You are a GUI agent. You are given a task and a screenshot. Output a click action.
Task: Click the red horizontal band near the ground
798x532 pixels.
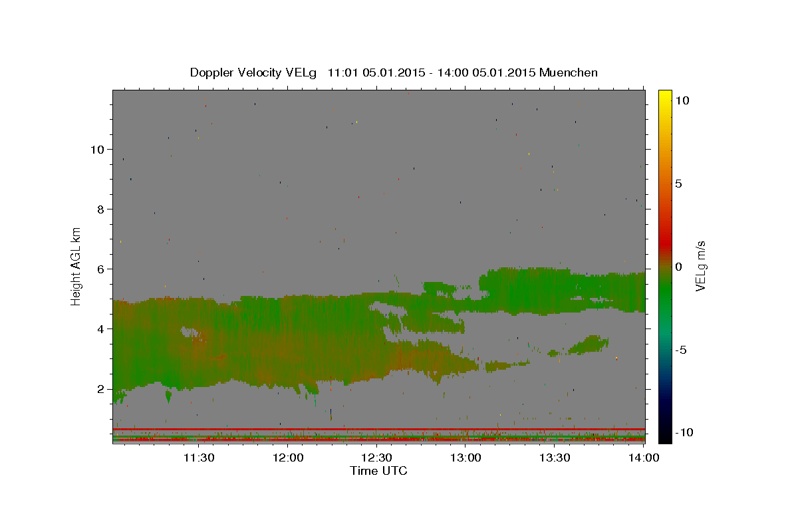coord(378,430)
